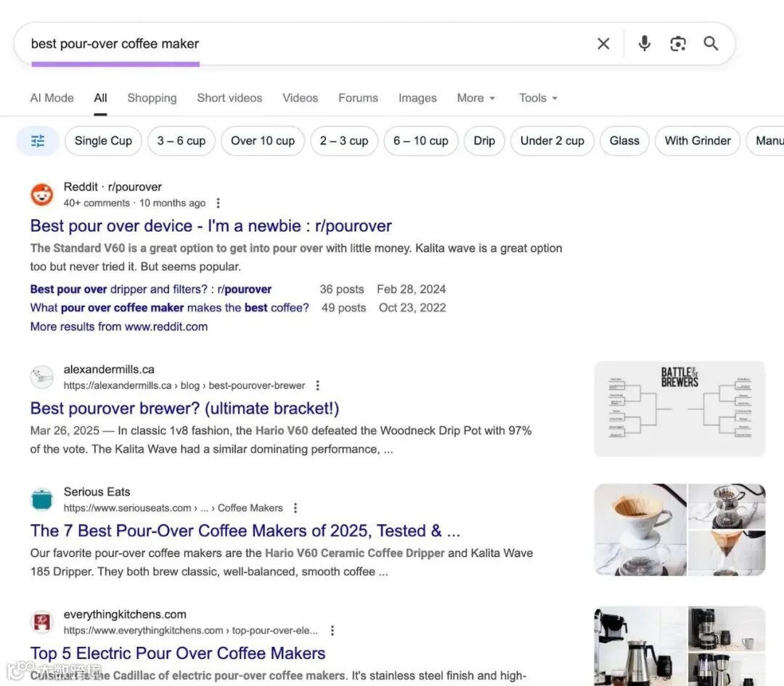
Task: Open the three-dot menu for the alexandermills.ca result
Action: [x=317, y=385]
